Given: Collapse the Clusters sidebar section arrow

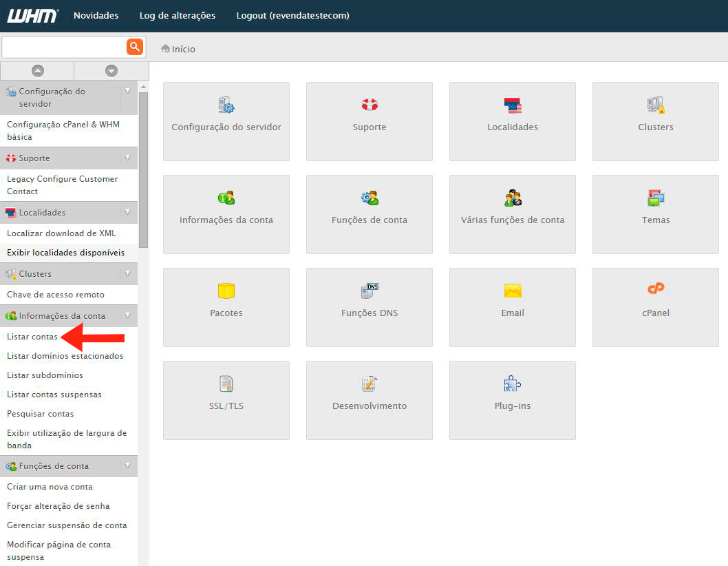Looking at the screenshot, I should 128,274.
